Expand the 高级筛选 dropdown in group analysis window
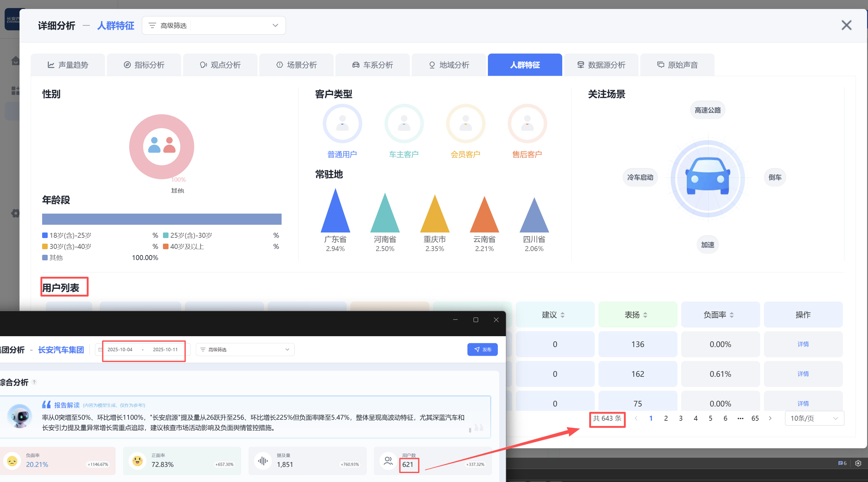 (245, 350)
